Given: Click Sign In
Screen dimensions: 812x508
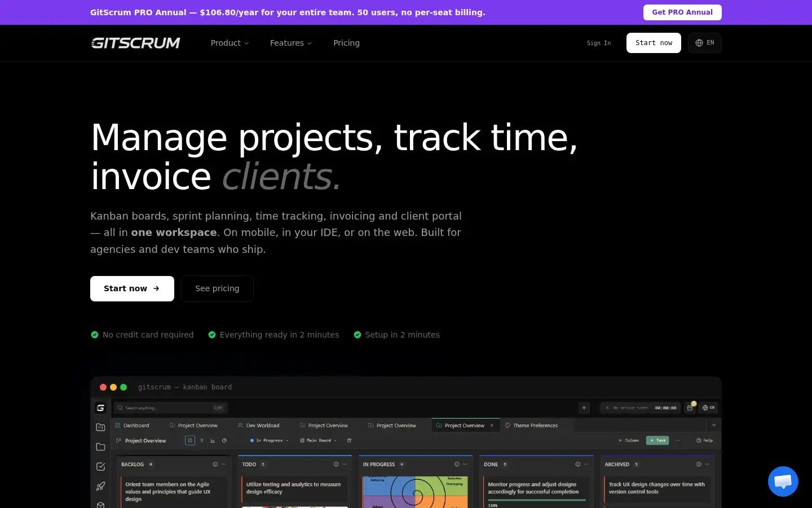Looking at the screenshot, I should tap(599, 43).
